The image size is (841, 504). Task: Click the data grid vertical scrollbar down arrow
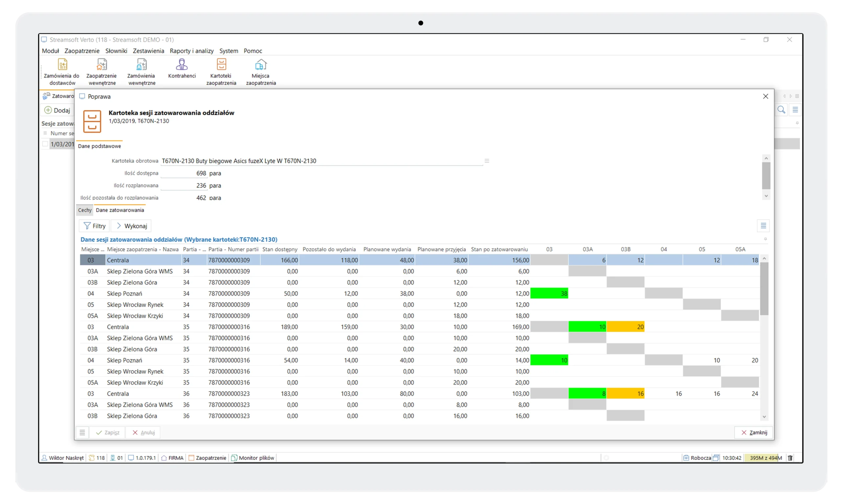click(x=764, y=417)
